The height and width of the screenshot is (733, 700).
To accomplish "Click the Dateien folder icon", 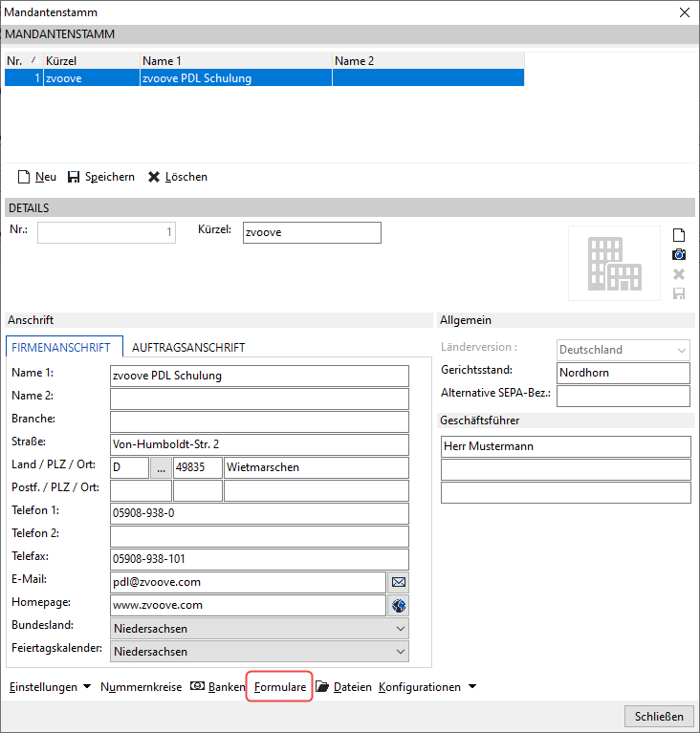I will (322, 686).
